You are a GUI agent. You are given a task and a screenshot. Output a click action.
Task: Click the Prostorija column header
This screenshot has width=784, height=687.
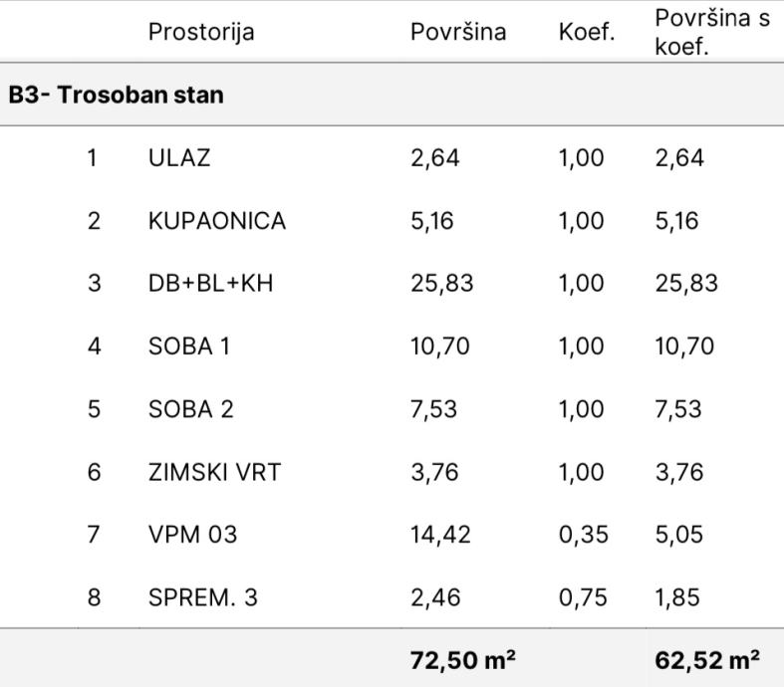tap(200, 32)
